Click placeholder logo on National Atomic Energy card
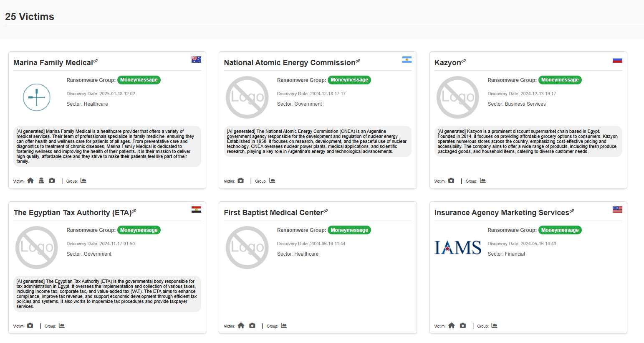 pyautogui.click(x=247, y=97)
